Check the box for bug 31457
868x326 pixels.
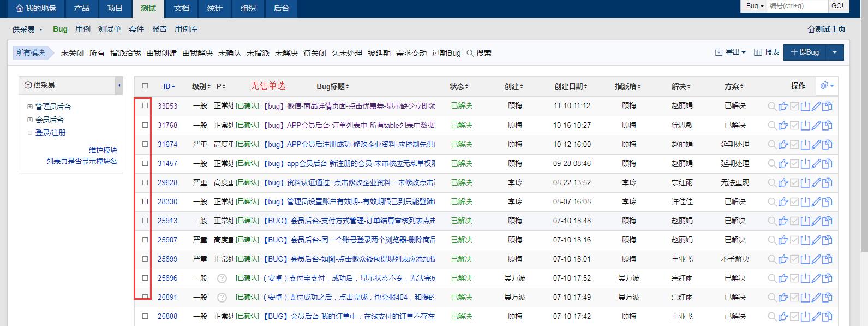click(145, 163)
